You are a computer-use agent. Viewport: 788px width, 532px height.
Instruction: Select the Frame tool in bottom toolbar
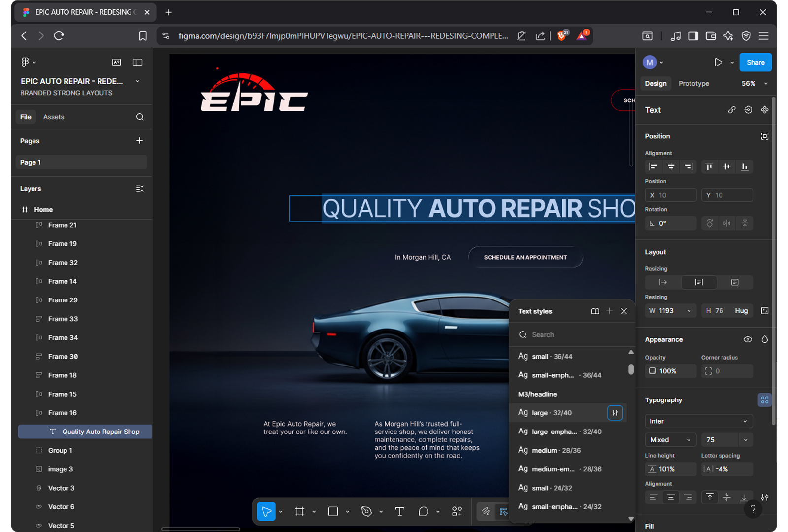pyautogui.click(x=299, y=511)
